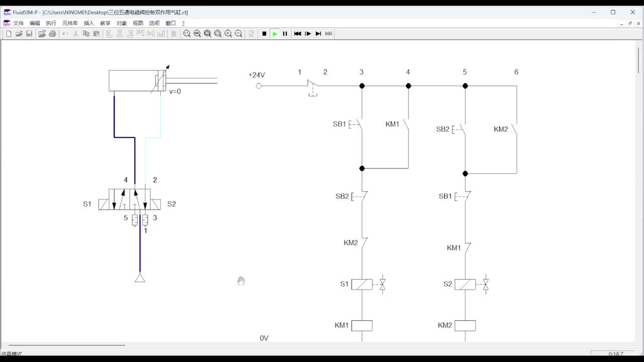Toggle the SB1 pushbutton in column 3
The height and width of the screenshot is (362, 644).
[356, 124]
